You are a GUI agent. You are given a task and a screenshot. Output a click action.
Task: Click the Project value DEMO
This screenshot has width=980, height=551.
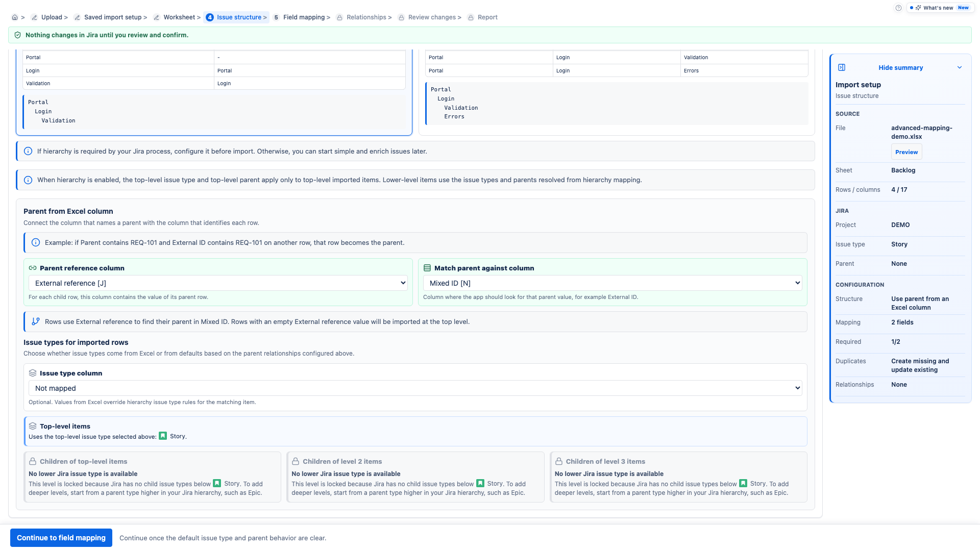pos(900,225)
